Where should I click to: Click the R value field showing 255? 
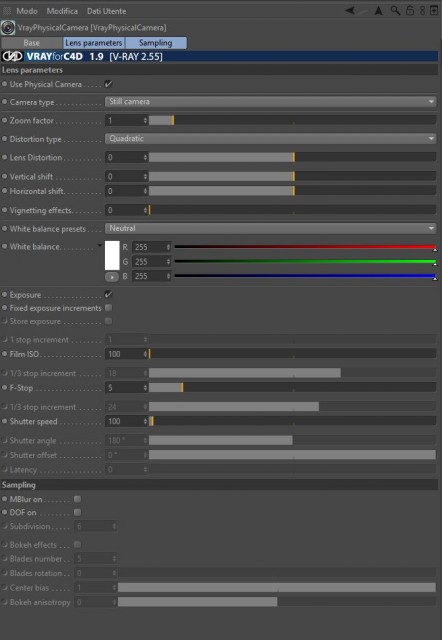tap(149, 247)
